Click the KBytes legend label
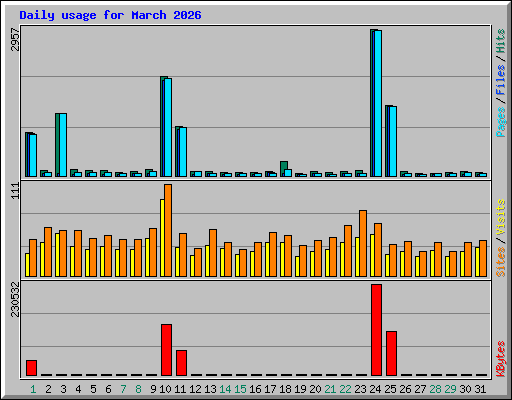The height and width of the screenshot is (400, 512). [501, 359]
